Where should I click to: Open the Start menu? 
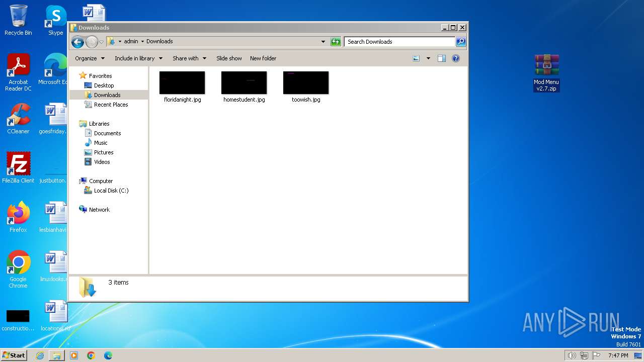(x=14, y=355)
